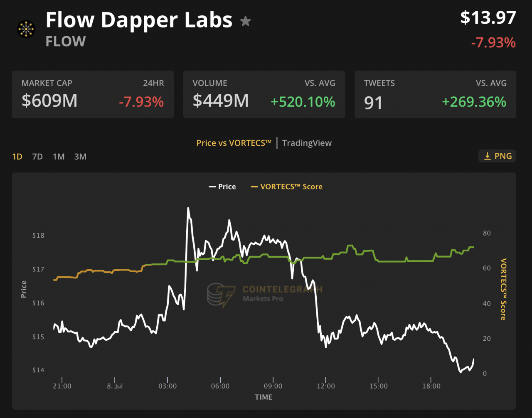Download the chart as PNG
This screenshot has width=532, height=418.
point(498,156)
